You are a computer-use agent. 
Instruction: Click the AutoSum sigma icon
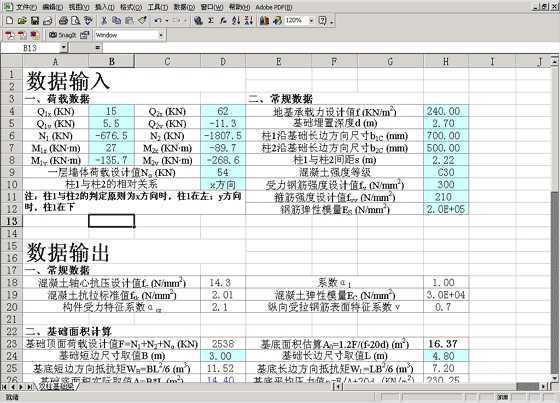pyautogui.click(x=211, y=20)
